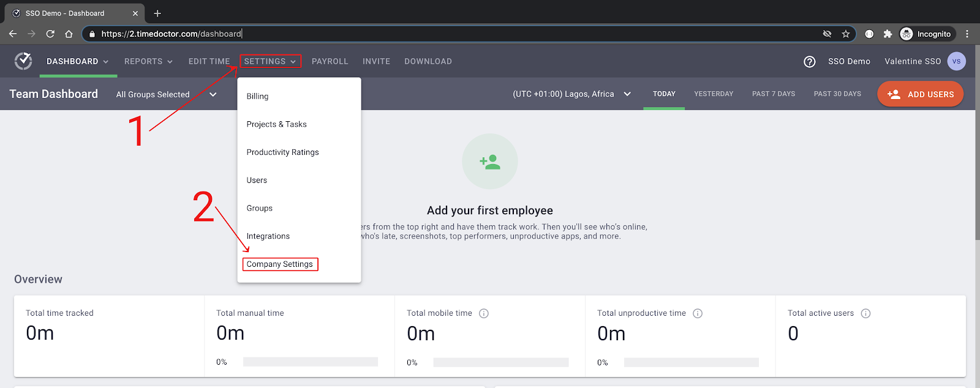Click the Team Dashboard heading

[x=54, y=94]
